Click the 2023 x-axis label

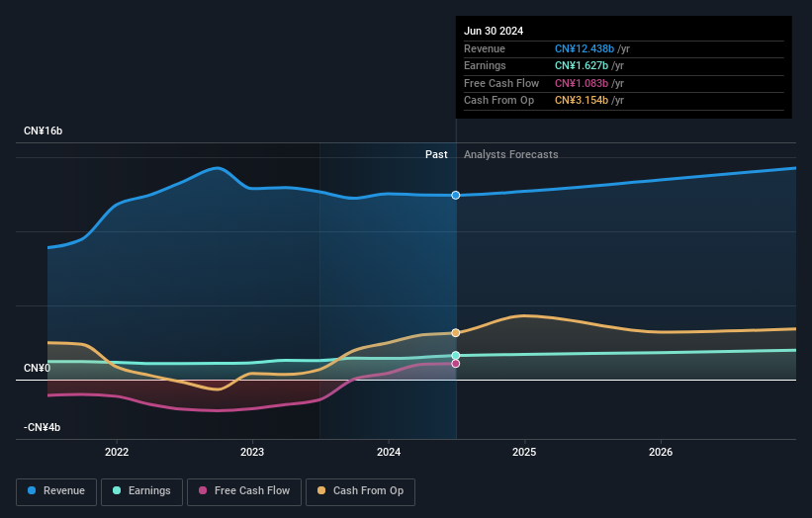pos(252,453)
